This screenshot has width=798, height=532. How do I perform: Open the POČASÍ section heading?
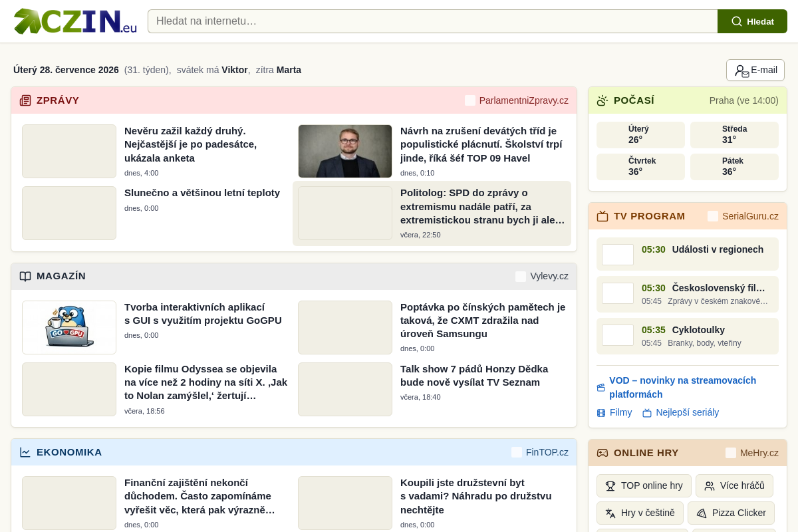pos(634,100)
